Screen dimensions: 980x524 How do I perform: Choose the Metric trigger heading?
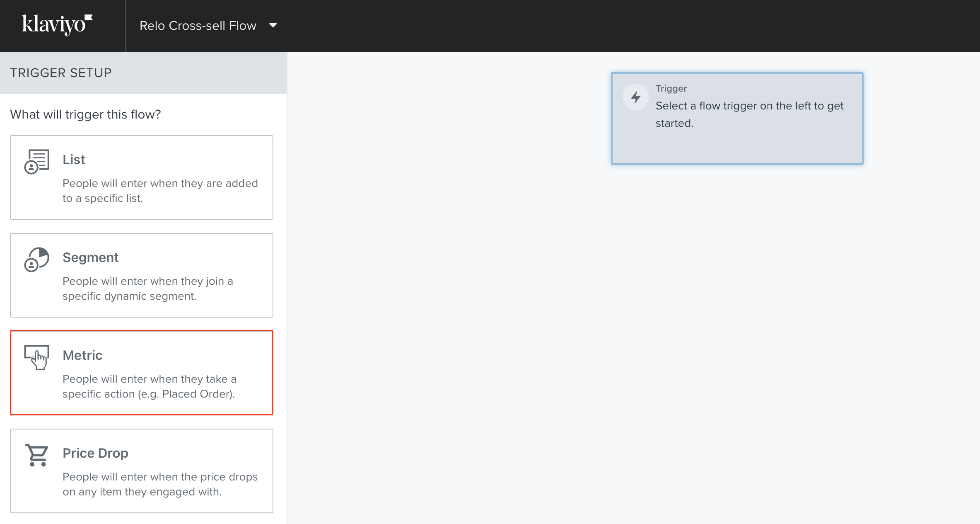click(x=82, y=355)
